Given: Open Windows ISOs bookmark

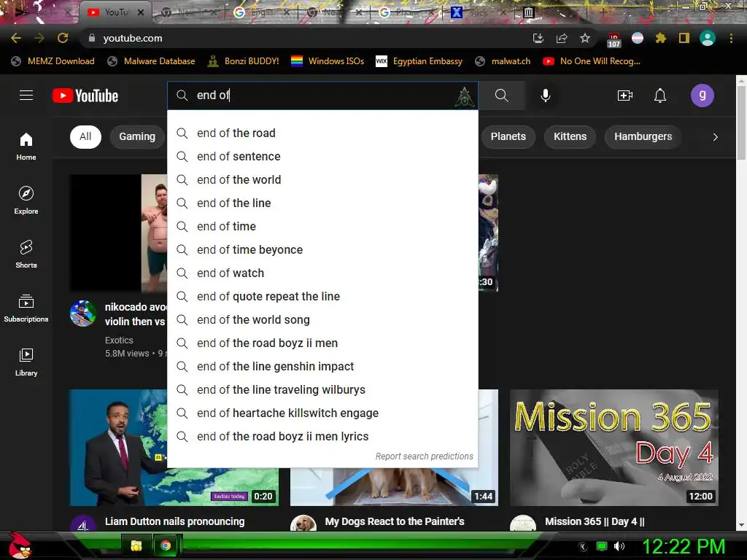Looking at the screenshot, I should [328, 61].
